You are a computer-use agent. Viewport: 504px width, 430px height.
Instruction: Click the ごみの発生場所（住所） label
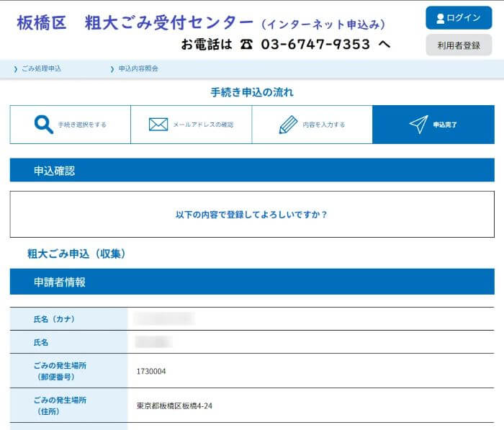60,406
